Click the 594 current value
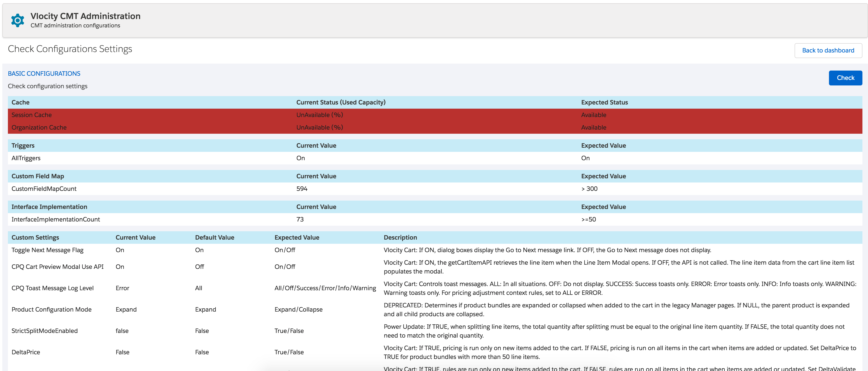 pyautogui.click(x=302, y=189)
